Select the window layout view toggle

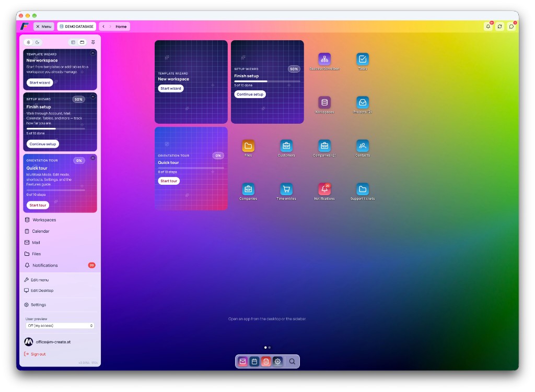82,42
